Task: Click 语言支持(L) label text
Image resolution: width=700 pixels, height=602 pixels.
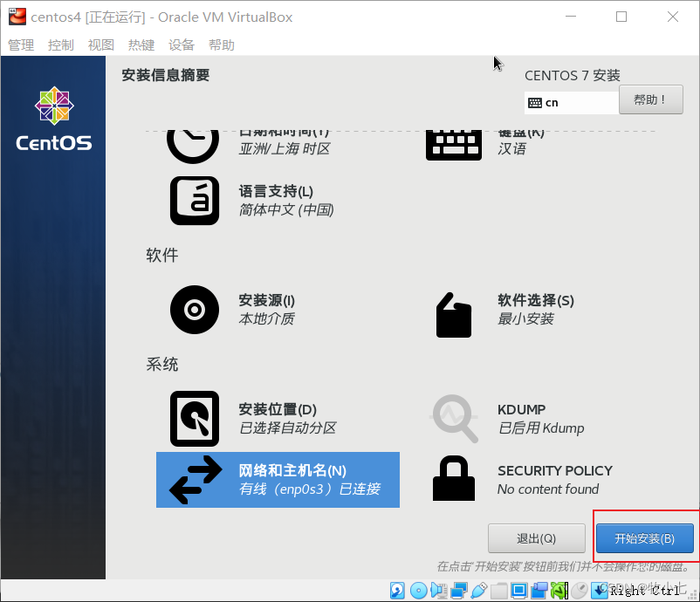Action: 276,191
